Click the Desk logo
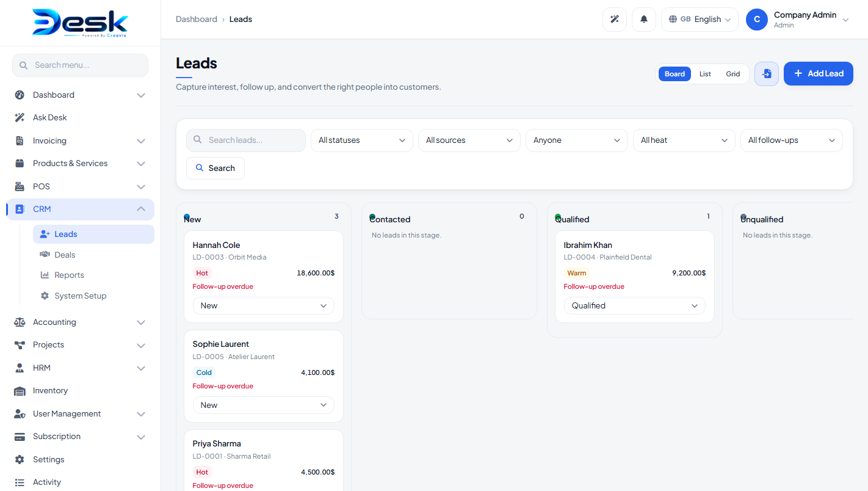 tap(80, 23)
